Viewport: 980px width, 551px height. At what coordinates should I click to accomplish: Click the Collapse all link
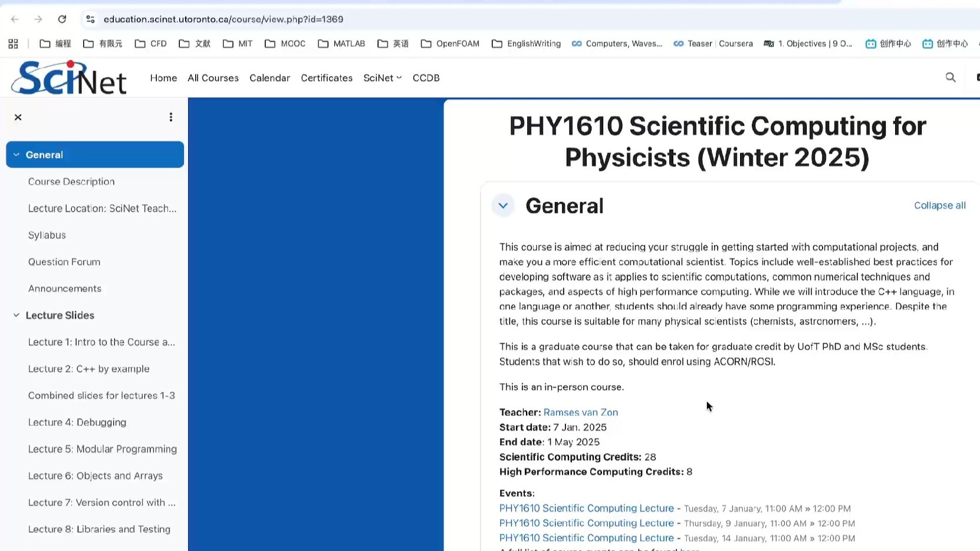coord(940,205)
